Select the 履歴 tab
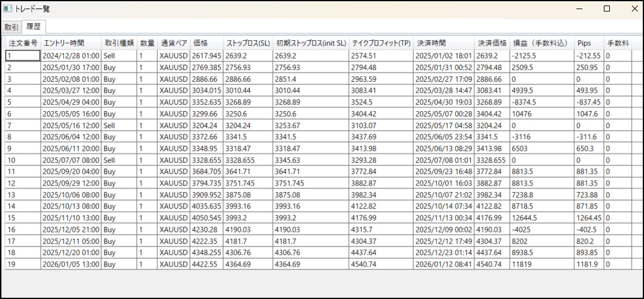The height and width of the screenshot is (299, 644). point(32,27)
